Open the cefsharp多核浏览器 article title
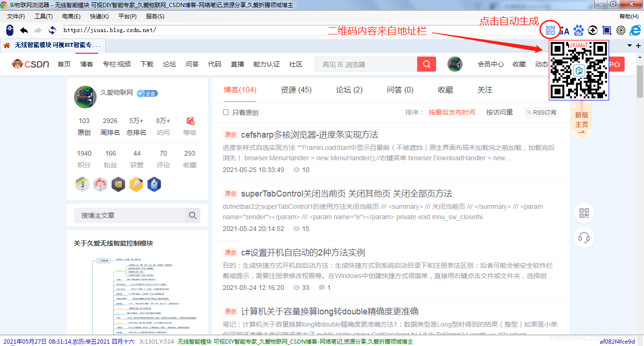644x346 pixels. [310, 135]
